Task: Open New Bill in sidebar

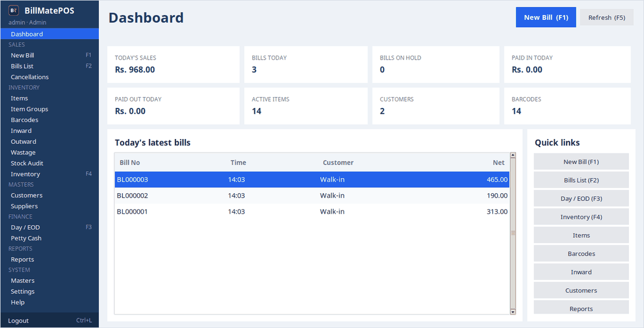Action: tap(49, 55)
